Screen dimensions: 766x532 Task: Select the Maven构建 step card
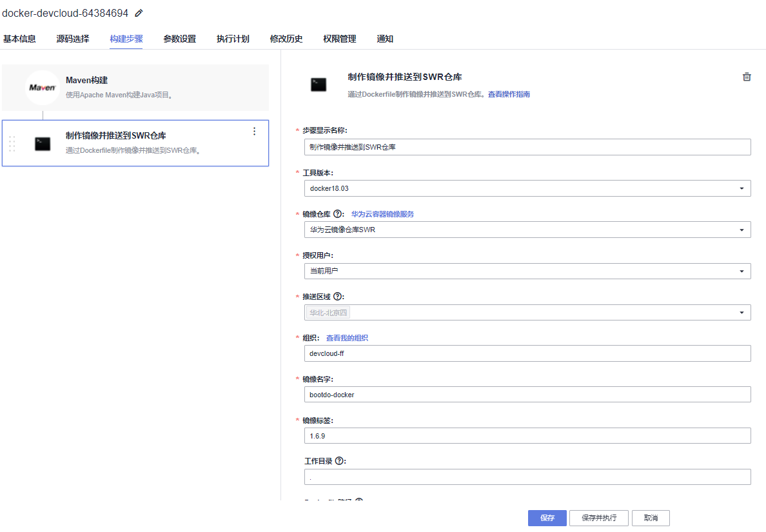[135, 88]
